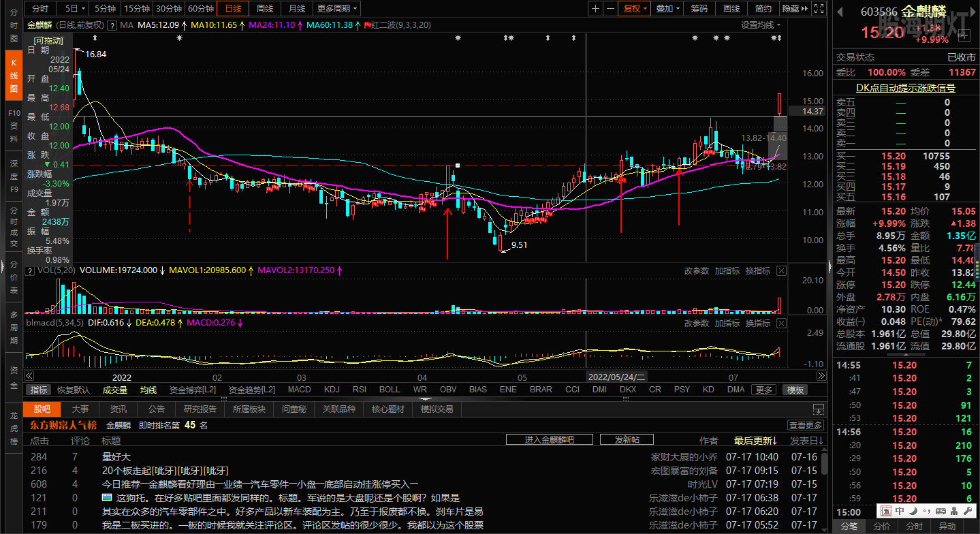Open the 多周期 sidebar view
Viewport: 980px width, 534px height.
(14, 329)
